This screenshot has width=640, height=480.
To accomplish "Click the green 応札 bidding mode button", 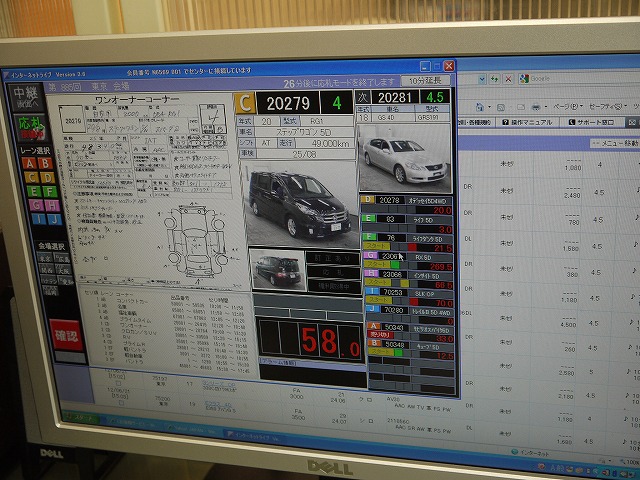I will (x=31, y=127).
